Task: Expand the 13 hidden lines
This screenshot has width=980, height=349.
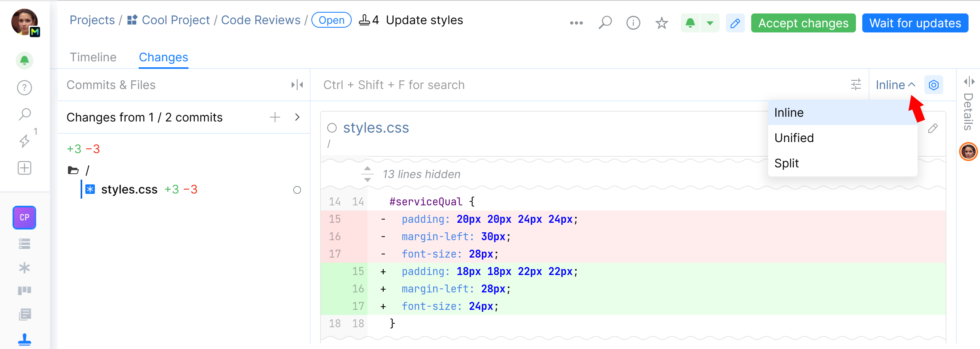Action: coord(367,174)
